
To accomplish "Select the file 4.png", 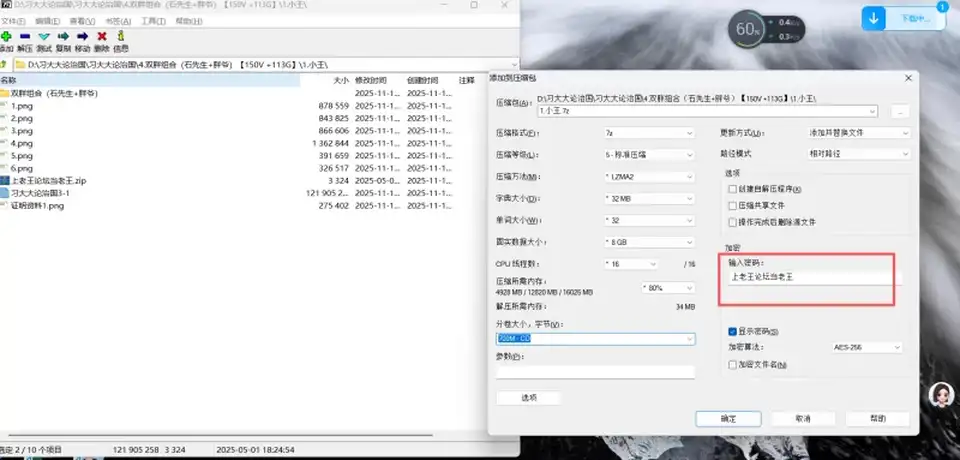I will click(22, 143).
